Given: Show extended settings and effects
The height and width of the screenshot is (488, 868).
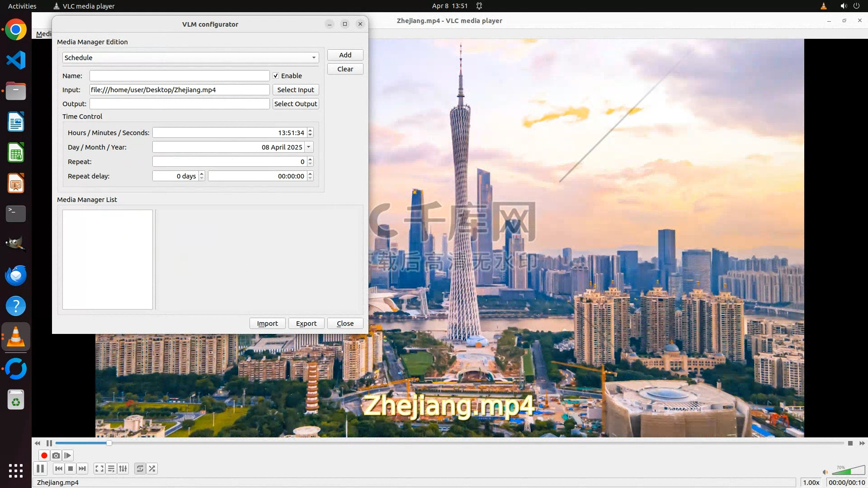Looking at the screenshot, I should tap(123, 469).
